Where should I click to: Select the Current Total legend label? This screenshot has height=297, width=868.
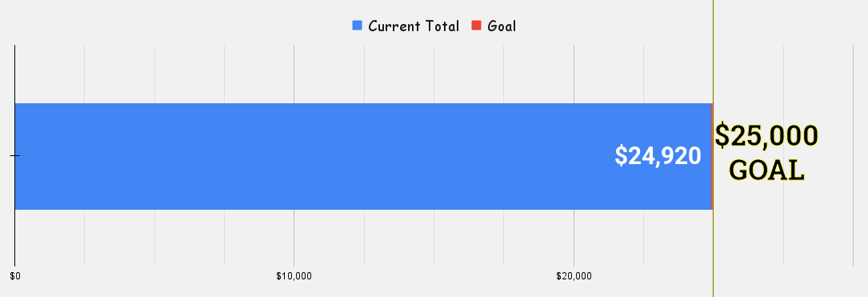pyautogui.click(x=414, y=26)
